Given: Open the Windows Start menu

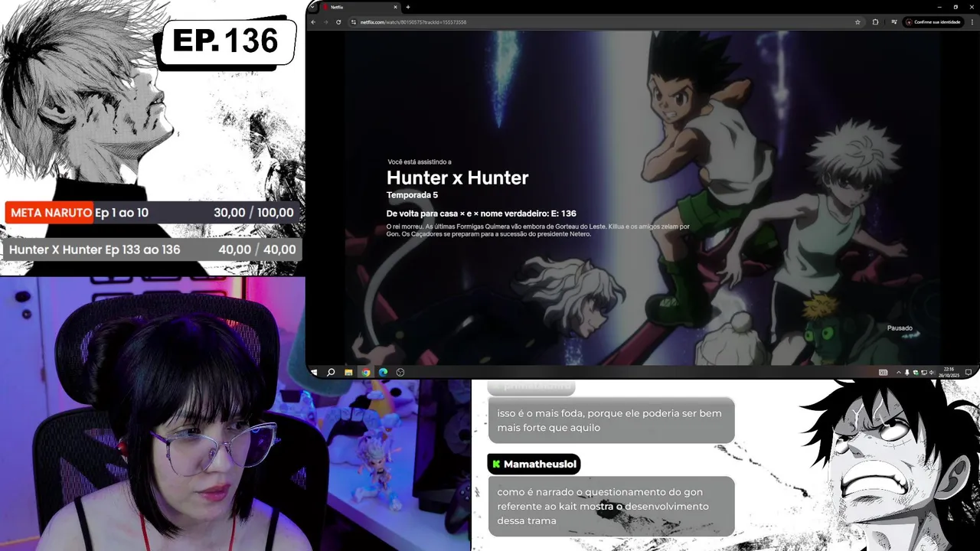Looking at the screenshot, I should [314, 372].
